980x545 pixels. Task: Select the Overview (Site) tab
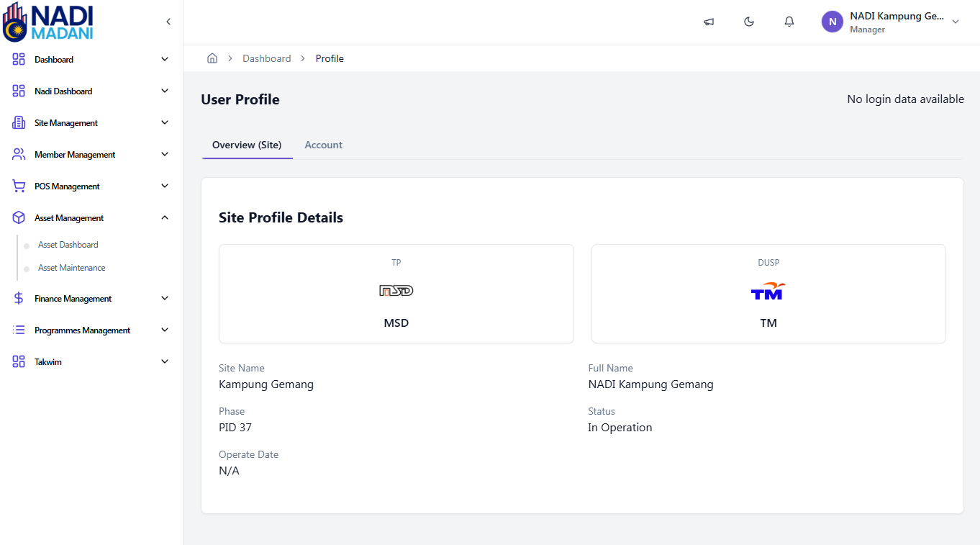pyautogui.click(x=247, y=145)
